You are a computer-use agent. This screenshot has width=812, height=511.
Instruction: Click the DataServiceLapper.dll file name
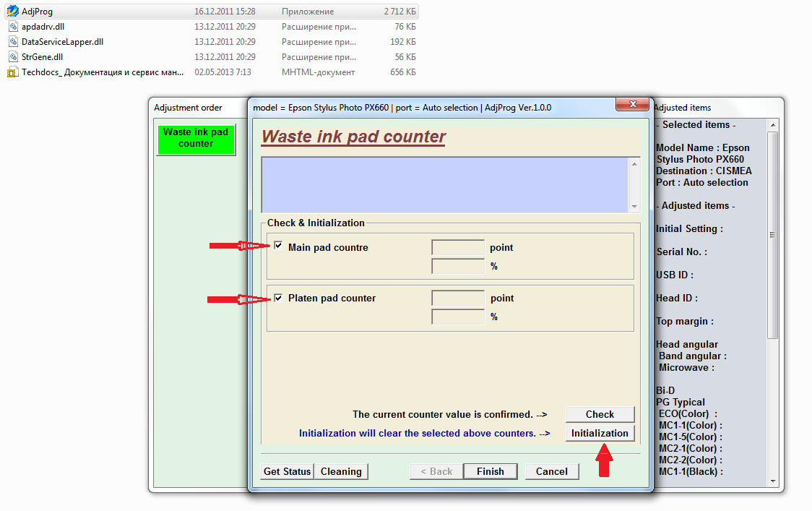(x=62, y=41)
